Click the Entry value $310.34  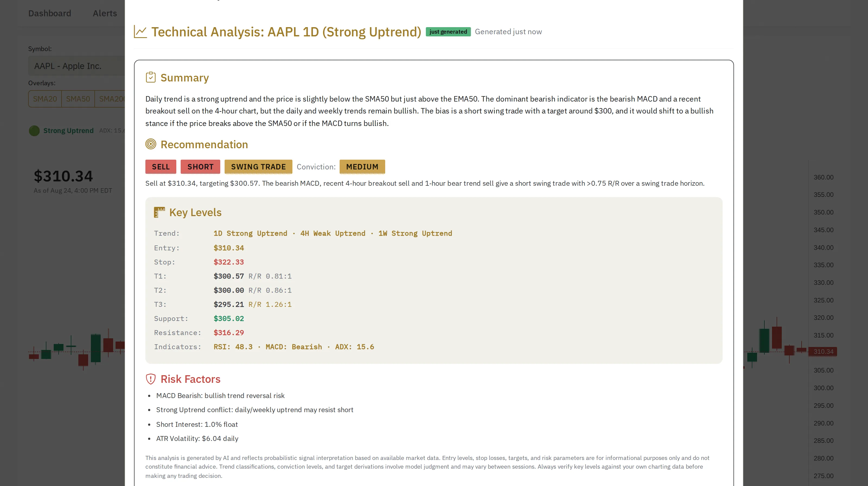click(229, 248)
